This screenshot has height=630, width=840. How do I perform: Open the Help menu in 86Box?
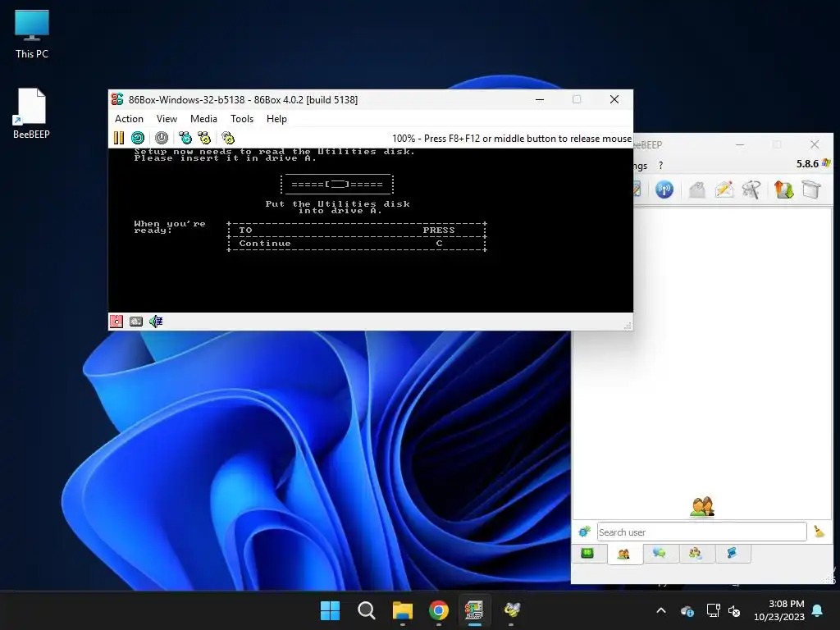point(276,119)
